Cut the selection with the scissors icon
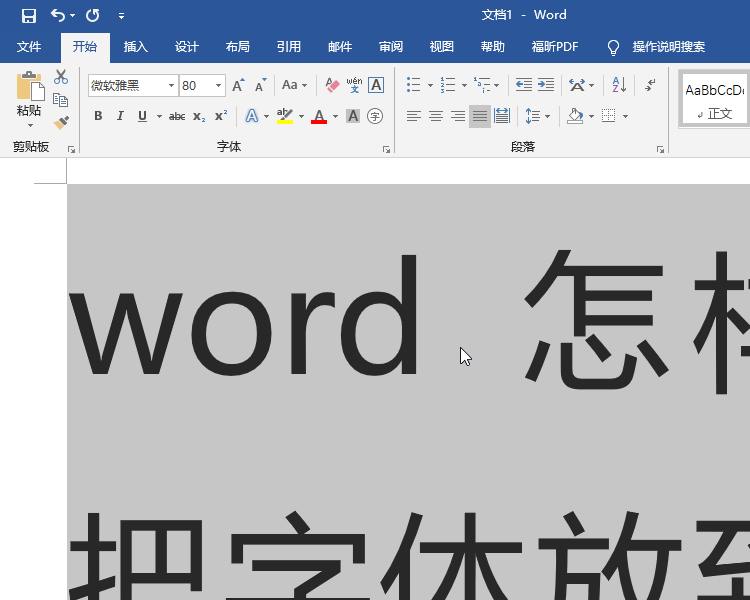The width and height of the screenshot is (750, 600). point(61,77)
